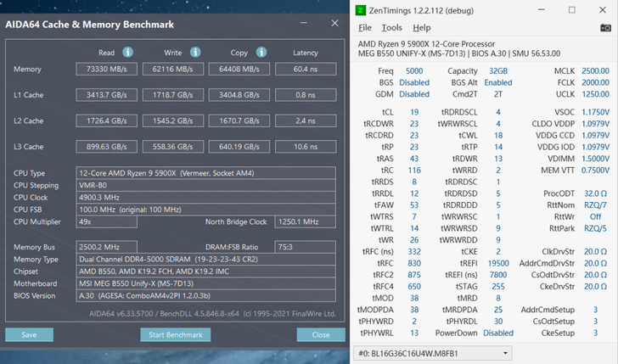Click the Copy info icon in AIDA64
This screenshot has height=364, width=618.
(x=261, y=52)
